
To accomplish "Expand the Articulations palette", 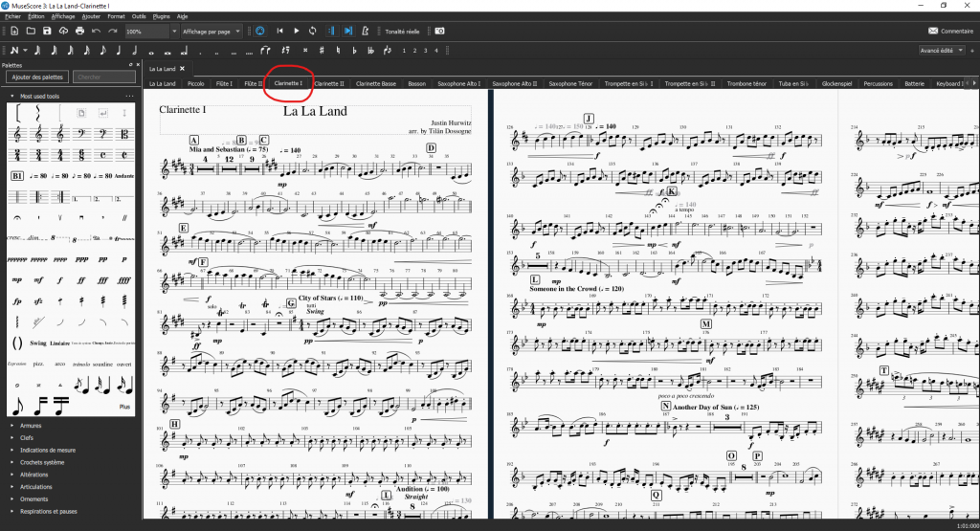I will (11, 487).
